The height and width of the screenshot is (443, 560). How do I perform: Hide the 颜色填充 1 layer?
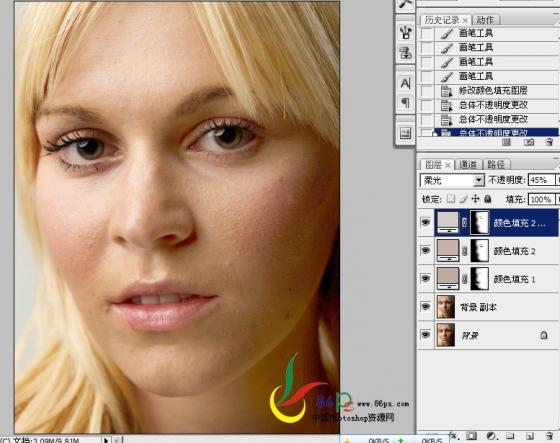click(425, 278)
